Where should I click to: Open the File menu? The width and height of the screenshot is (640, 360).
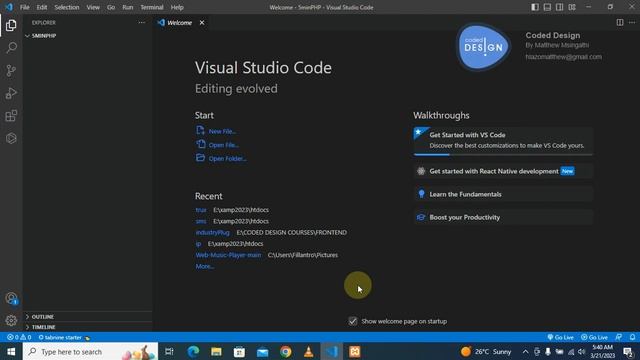[x=24, y=7]
